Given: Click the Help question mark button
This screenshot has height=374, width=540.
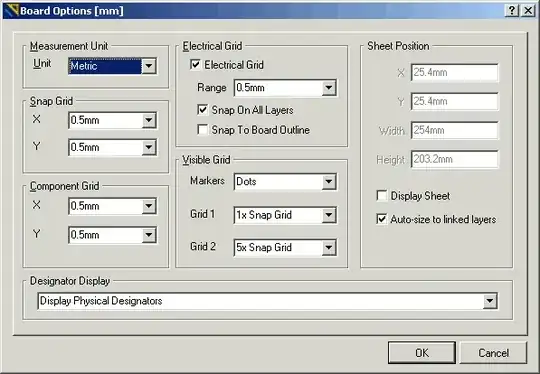Looking at the screenshot, I should tap(512, 11).
